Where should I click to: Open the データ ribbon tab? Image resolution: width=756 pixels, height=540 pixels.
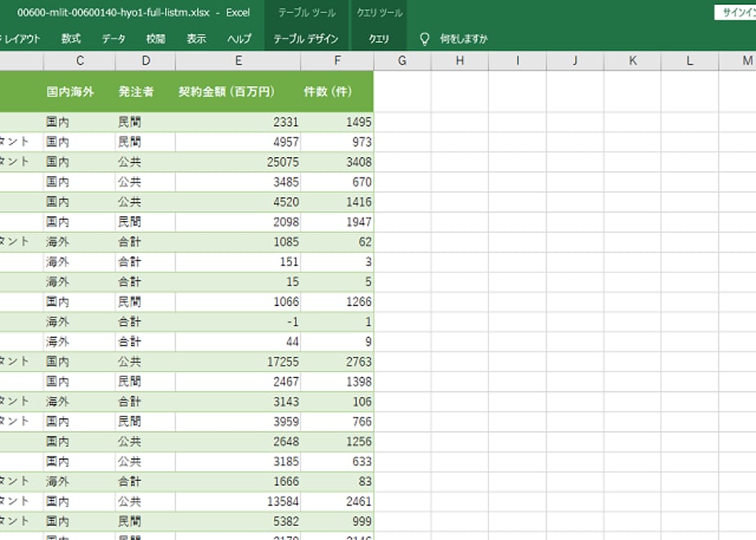113,38
